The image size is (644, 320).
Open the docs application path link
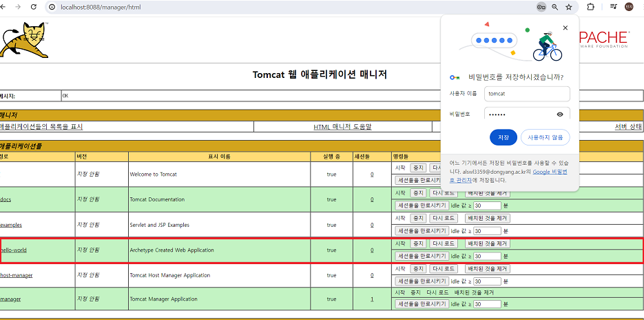pyautogui.click(x=6, y=199)
